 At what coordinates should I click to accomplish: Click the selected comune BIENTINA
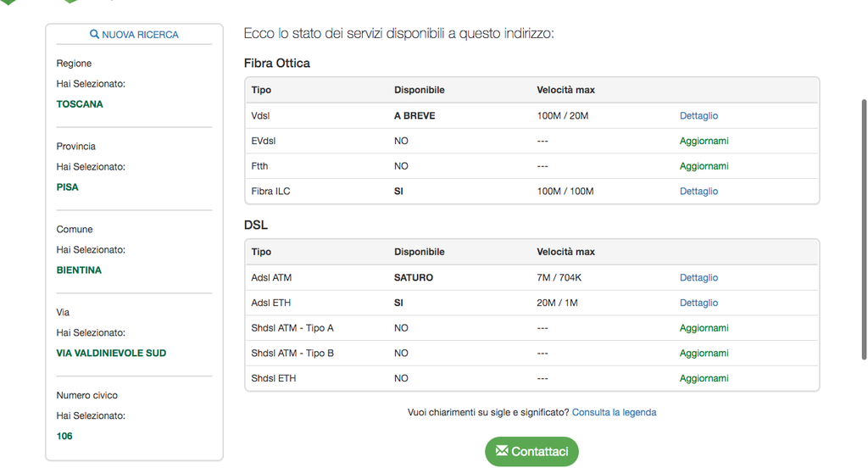79,270
